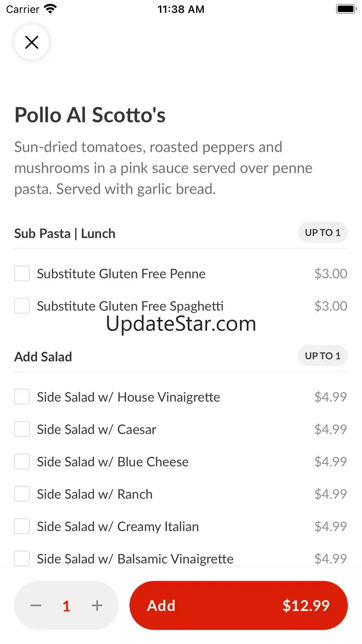Viewport: 362px width, 644px height.
Task: Tap the Add Salad section header
Action: (43, 357)
